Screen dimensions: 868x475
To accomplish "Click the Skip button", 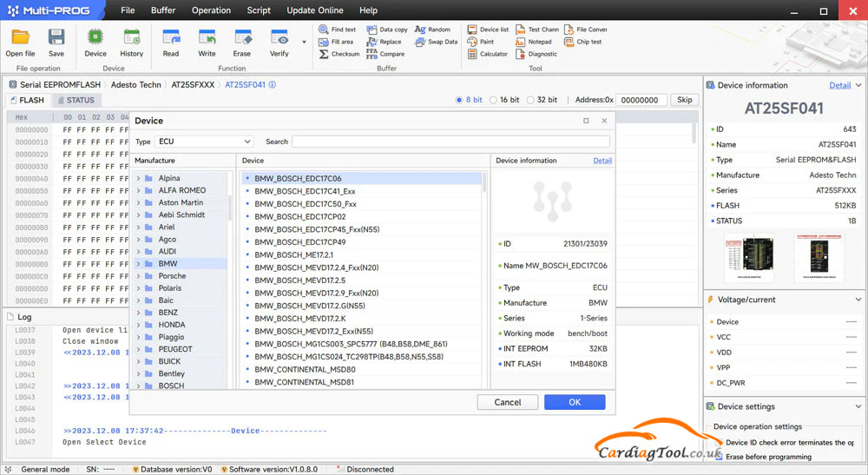I will (x=685, y=100).
